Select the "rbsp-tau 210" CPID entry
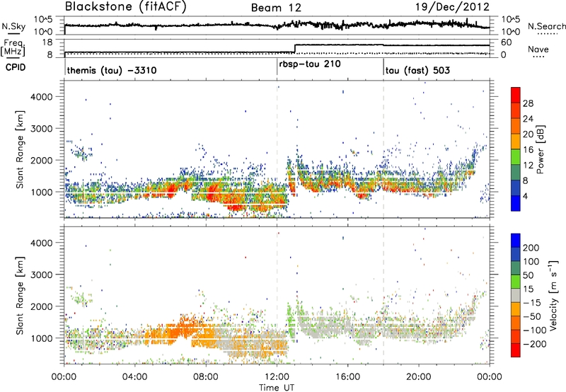The height and width of the screenshot is (392, 566). [x=310, y=64]
